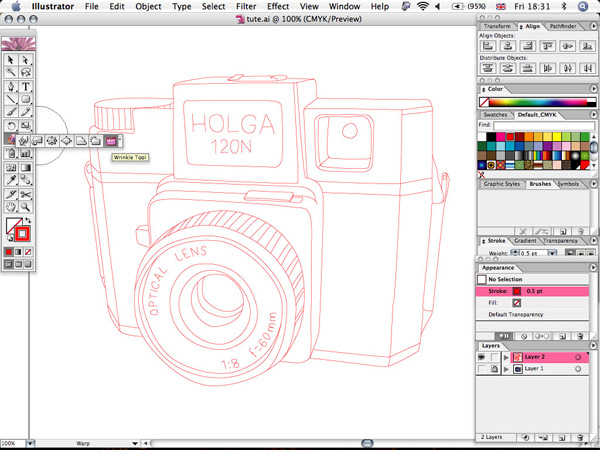Open the Brushes panel options menu

tap(593, 184)
